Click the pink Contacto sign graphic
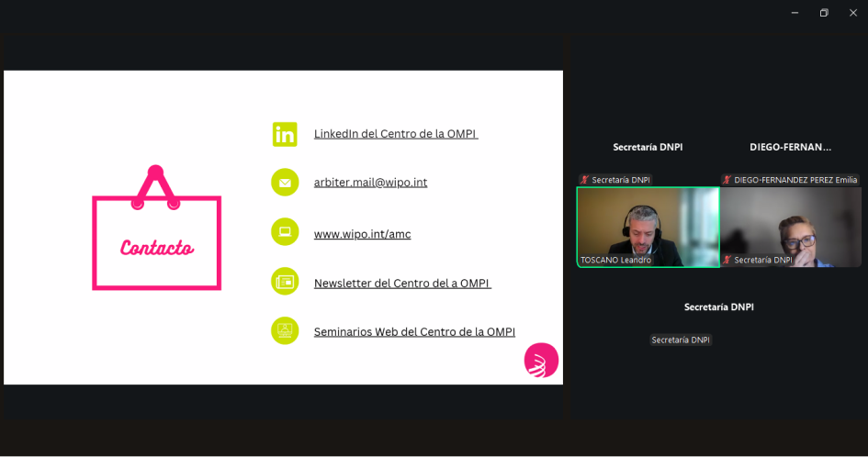The height and width of the screenshot is (457, 868). (x=156, y=234)
